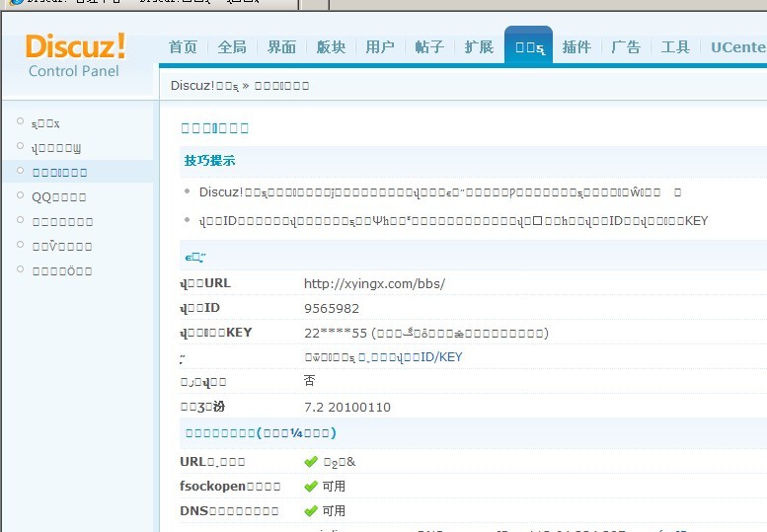Screen dimensions: 767x532
Task: Click the ID value 9565982
Action: pos(332,309)
